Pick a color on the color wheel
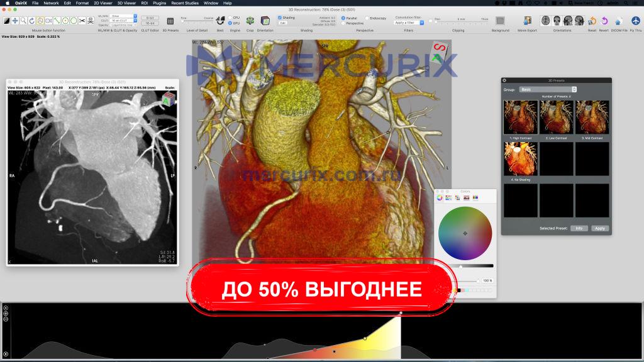 click(465, 233)
